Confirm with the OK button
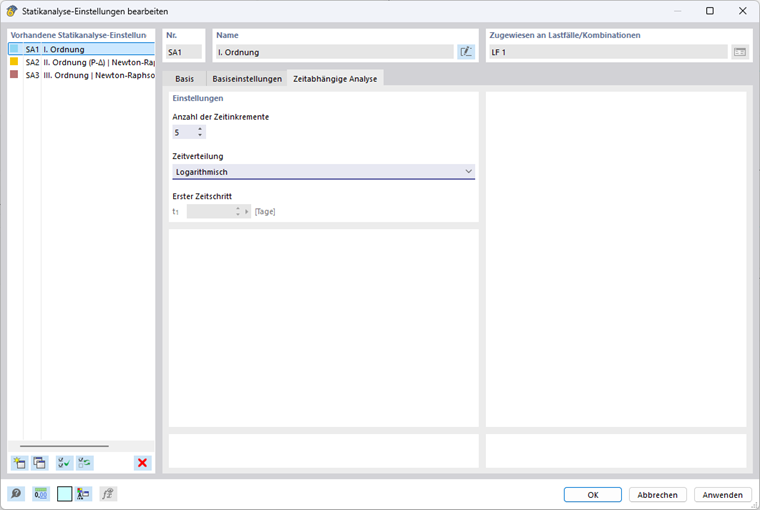 coord(593,495)
